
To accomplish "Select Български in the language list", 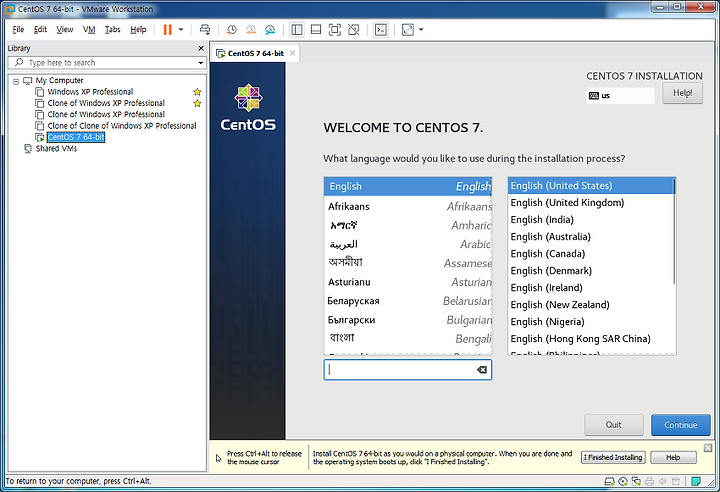I will click(x=408, y=320).
